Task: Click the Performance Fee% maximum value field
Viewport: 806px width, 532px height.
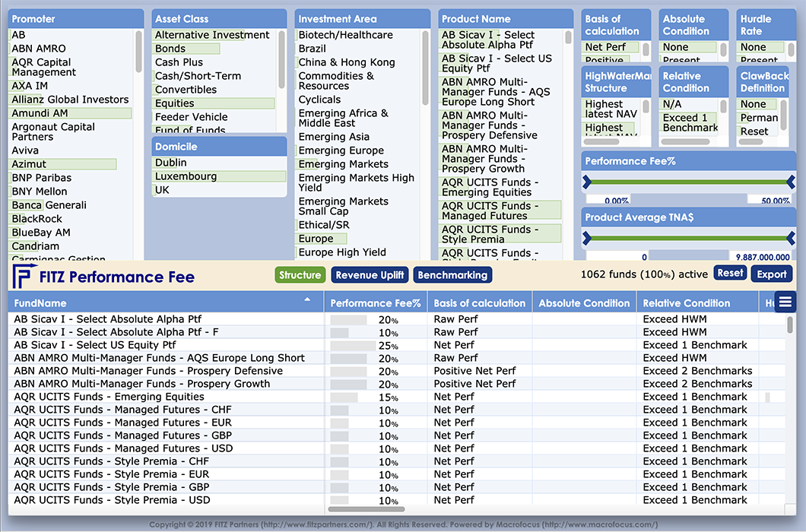Action: tap(769, 201)
